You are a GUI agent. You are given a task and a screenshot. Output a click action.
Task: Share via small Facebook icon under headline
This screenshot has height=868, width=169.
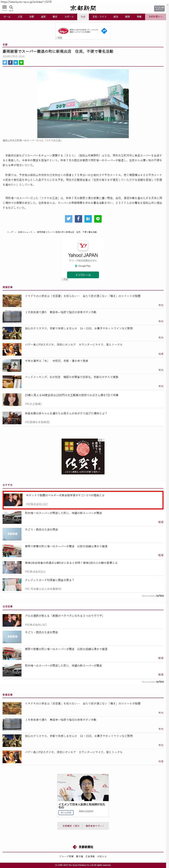[10, 62]
